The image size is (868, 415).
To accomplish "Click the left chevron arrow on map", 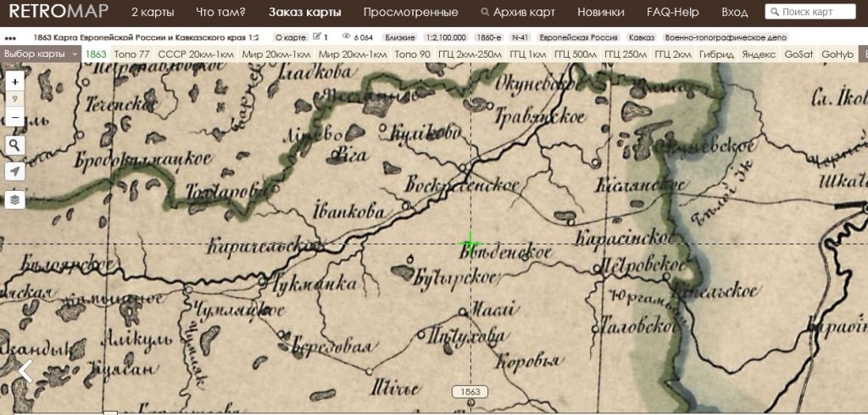I will pos(25,371).
